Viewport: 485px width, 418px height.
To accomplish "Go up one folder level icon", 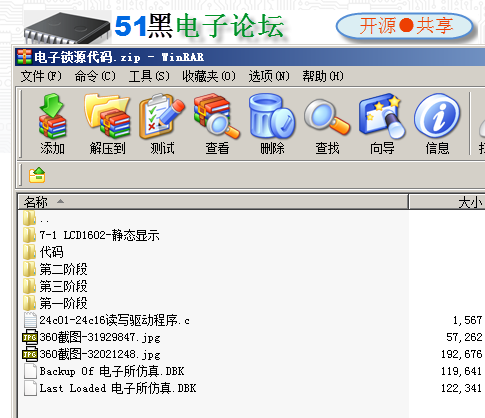I will pyautogui.click(x=37, y=175).
